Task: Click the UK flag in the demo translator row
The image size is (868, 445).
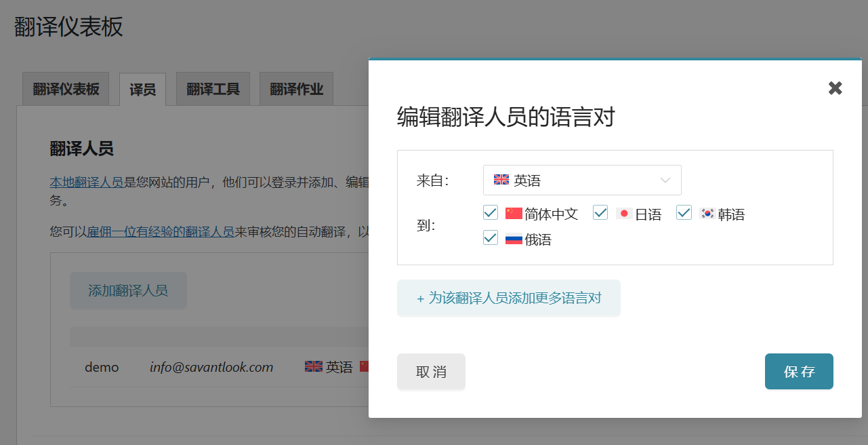Action: pos(313,367)
